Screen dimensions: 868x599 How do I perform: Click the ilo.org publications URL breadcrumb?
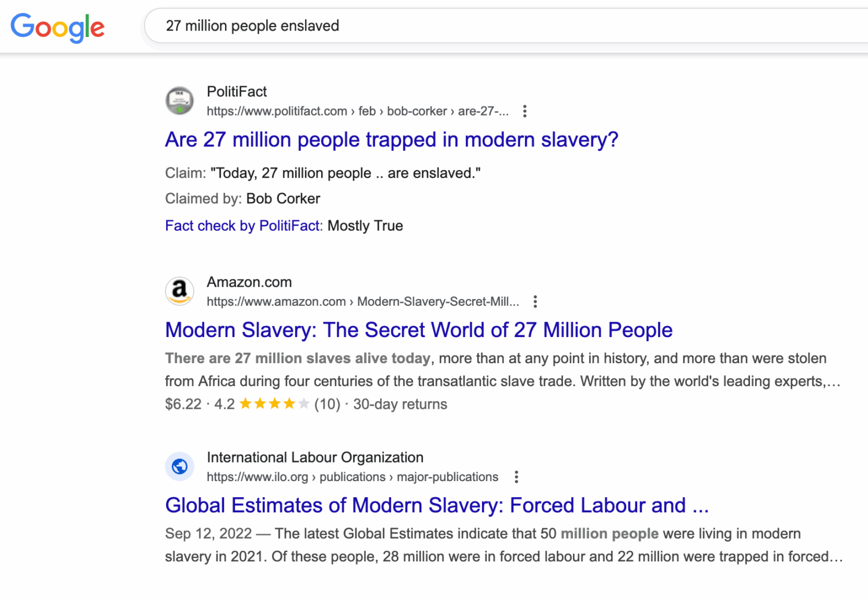coord(352,477)
